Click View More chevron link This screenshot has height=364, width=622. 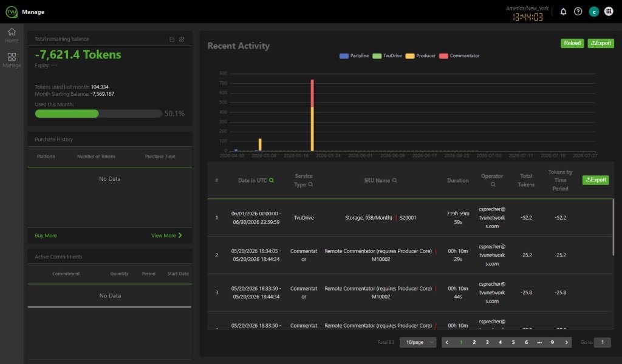[166, 235]
